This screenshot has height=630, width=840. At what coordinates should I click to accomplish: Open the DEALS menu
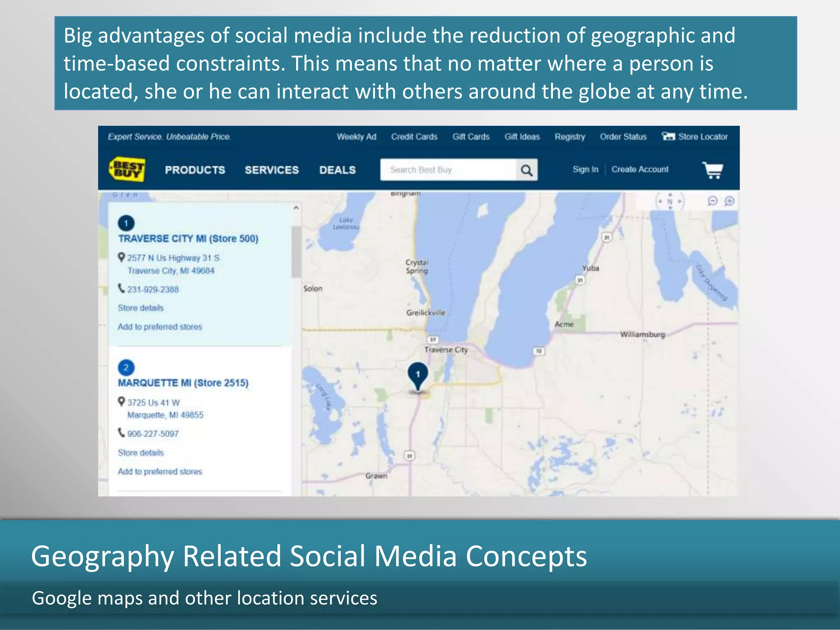tap(338, 170)
